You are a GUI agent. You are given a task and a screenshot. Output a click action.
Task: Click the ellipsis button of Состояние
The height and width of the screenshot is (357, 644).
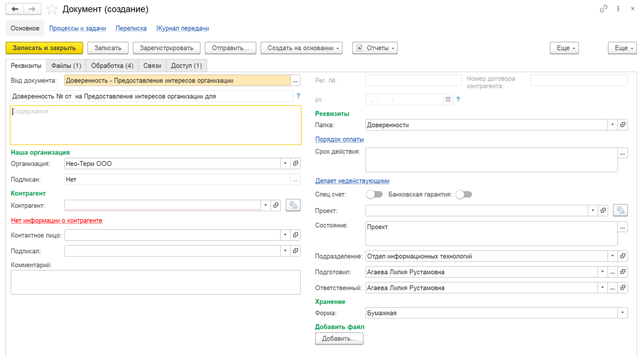click(623, 227)
